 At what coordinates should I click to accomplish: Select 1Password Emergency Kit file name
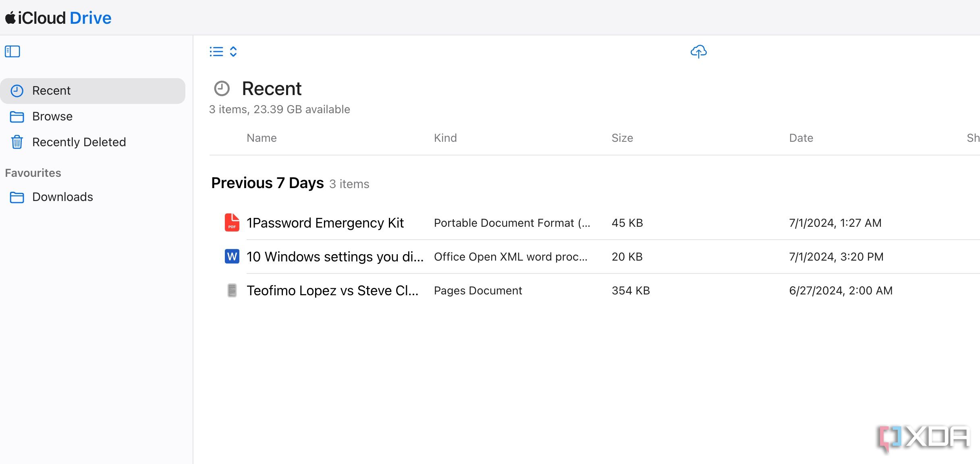point(325,223)
